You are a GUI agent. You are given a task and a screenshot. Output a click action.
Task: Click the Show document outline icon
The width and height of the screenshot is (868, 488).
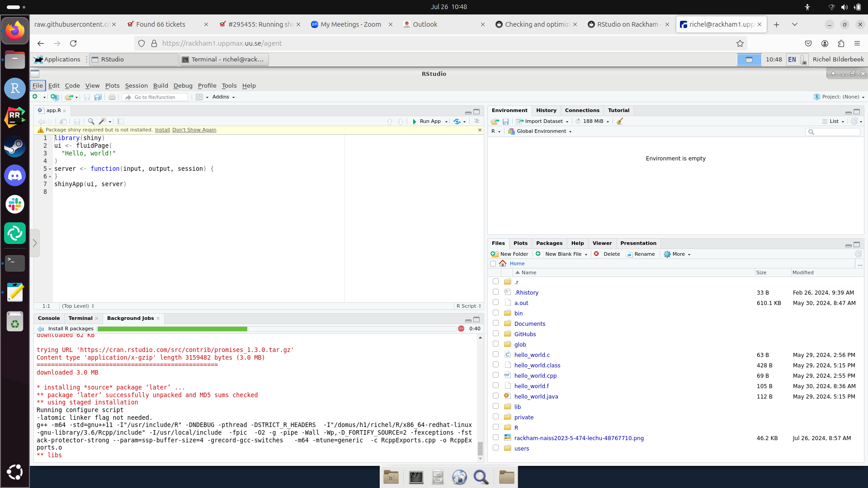pos(476,121)
